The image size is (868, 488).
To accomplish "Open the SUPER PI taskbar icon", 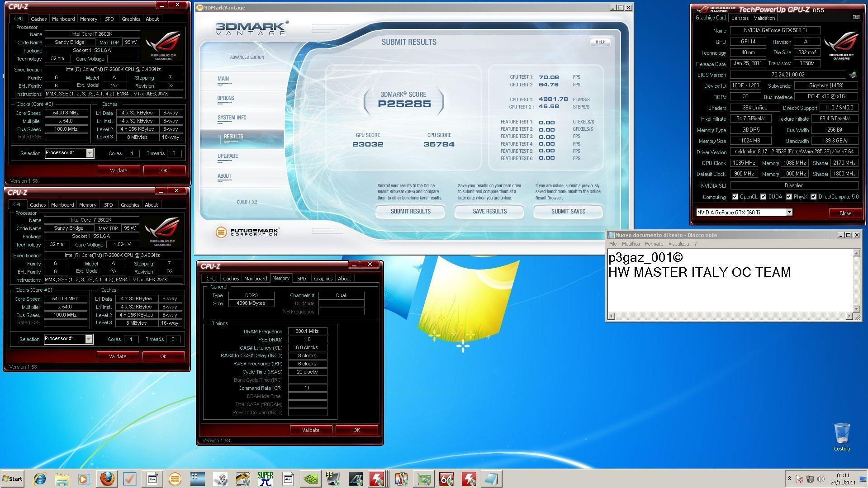I will coord(266,479).
